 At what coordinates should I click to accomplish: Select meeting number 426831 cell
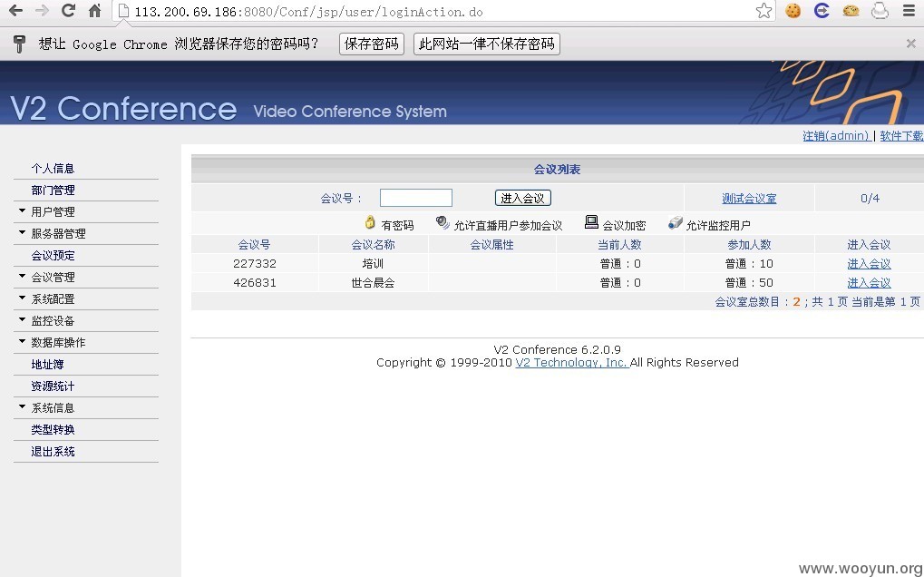[255, 282]
